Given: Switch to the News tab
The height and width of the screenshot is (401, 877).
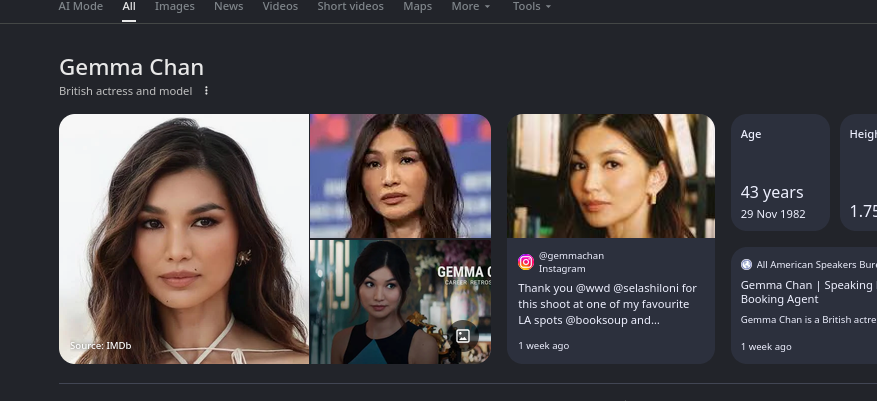Looking at the screenshot, I should (x=228, y=7).
